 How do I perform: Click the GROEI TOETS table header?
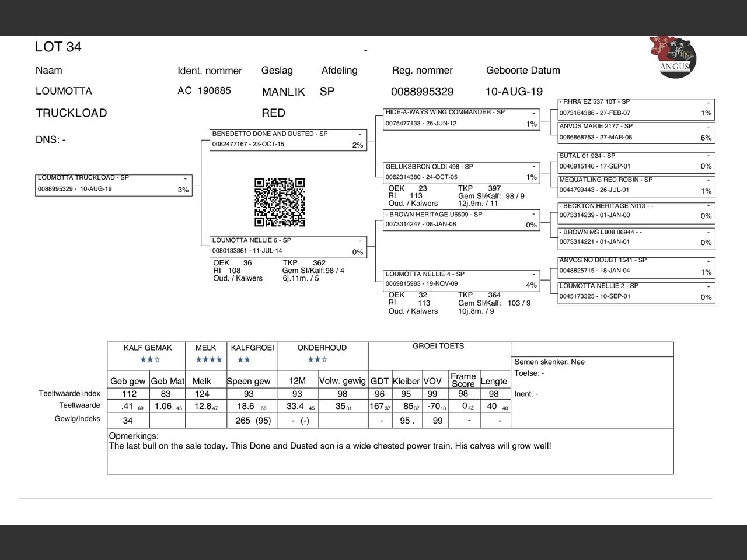(x=438, y=346)
